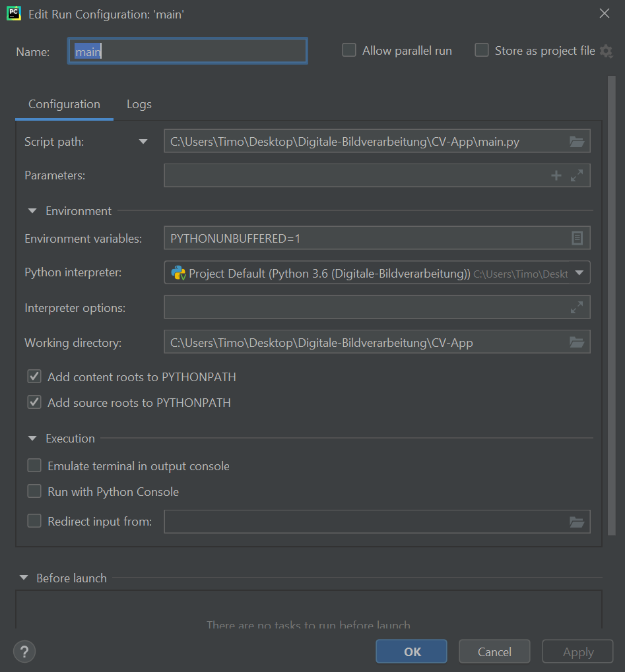This screenshot has width=625, height=672.
Task: Open the Environment variables editor icon
Action: [x=577, y=238]
